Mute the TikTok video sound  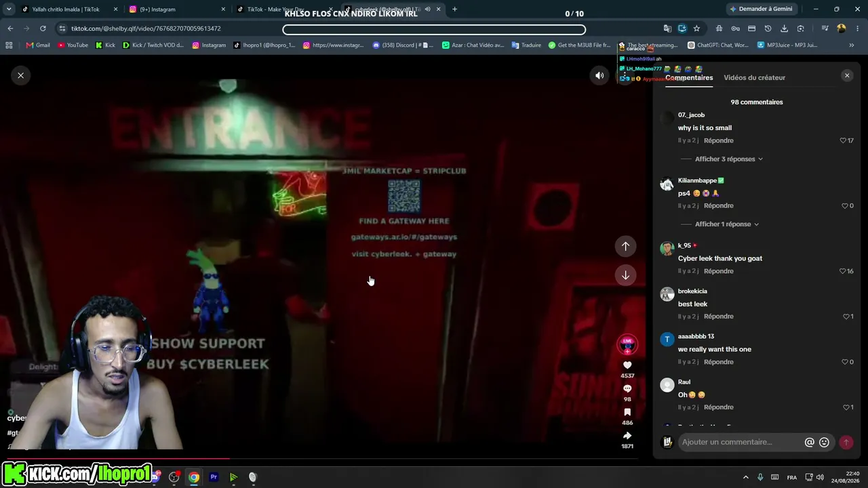pos(599,75)
